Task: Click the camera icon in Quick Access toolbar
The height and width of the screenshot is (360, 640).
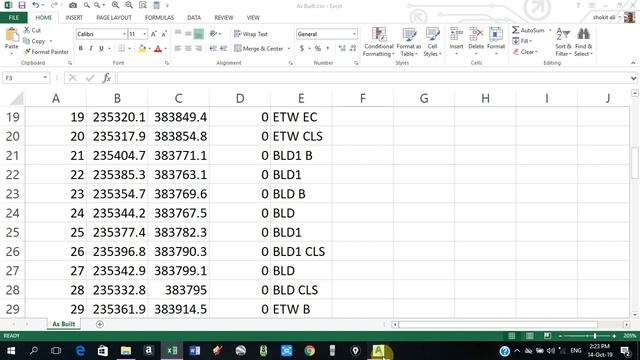Action: [x=73, y=5]
